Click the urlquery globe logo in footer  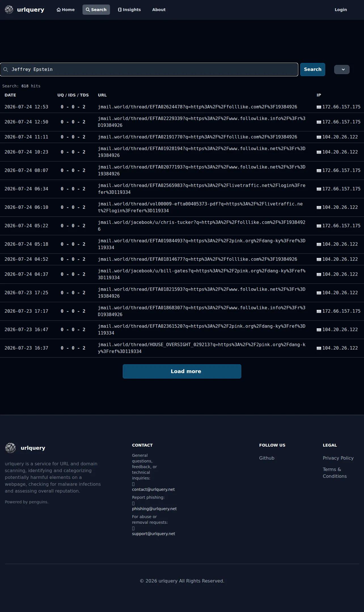click(10, 448)
